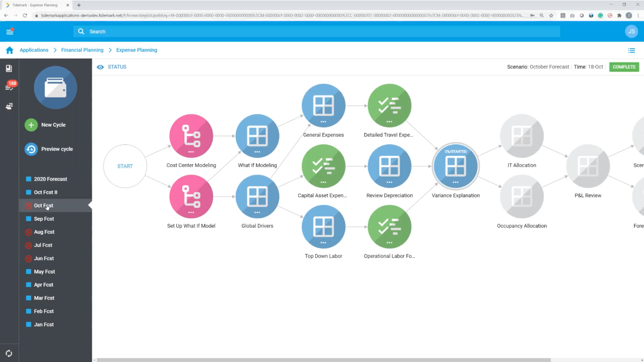644x362 pixels.
Task: Open the Capital Asset Expense checklist node
Action: (x=323, y=166)
